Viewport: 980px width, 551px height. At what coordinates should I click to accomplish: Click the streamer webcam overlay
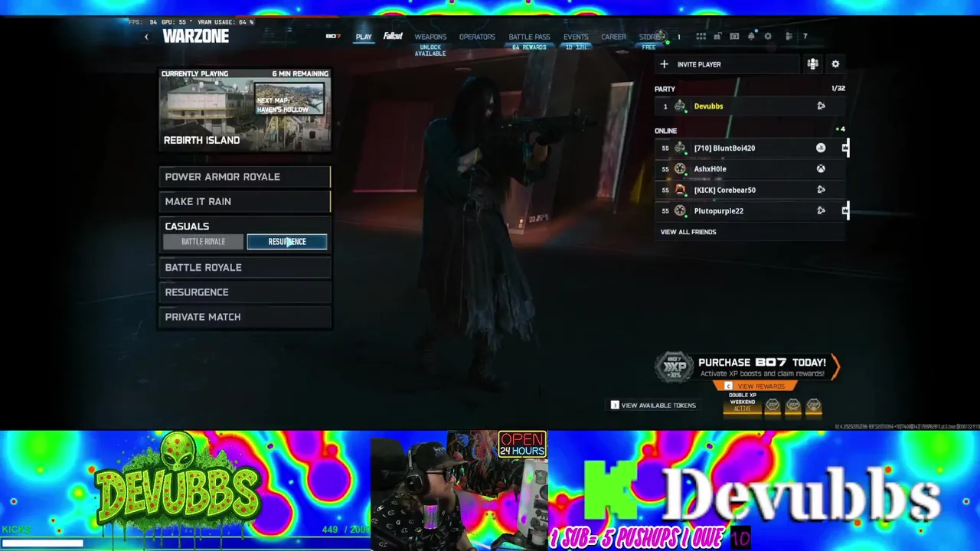459,491
